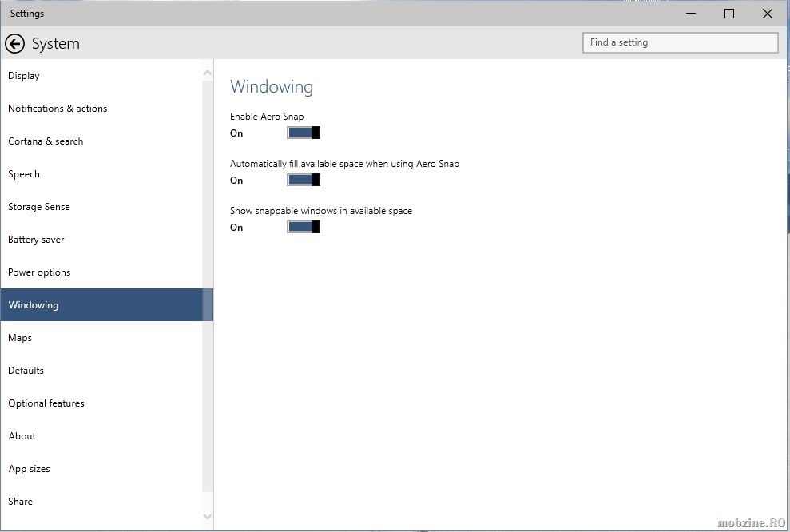The height and width of the screenshot is (532, 790).
Task: Open App sizes settings
Action: tap(101, 469)
